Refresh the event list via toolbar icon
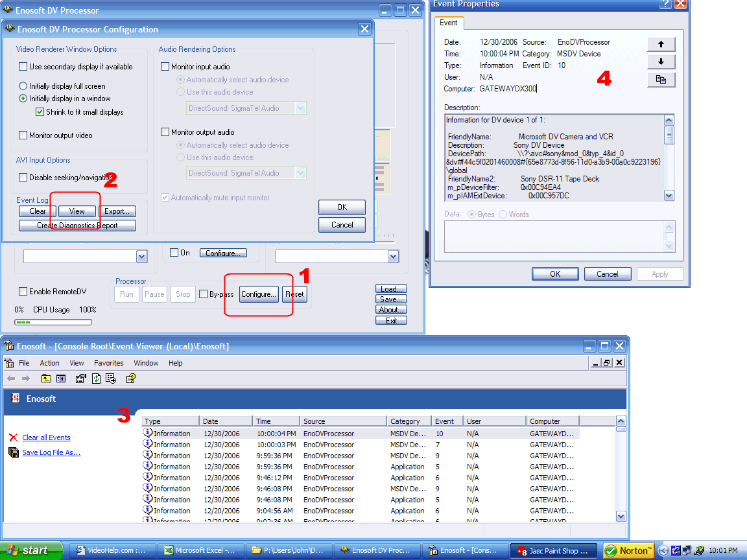The height and width of the screenshot is (560, 747). [x=96, y=379]
